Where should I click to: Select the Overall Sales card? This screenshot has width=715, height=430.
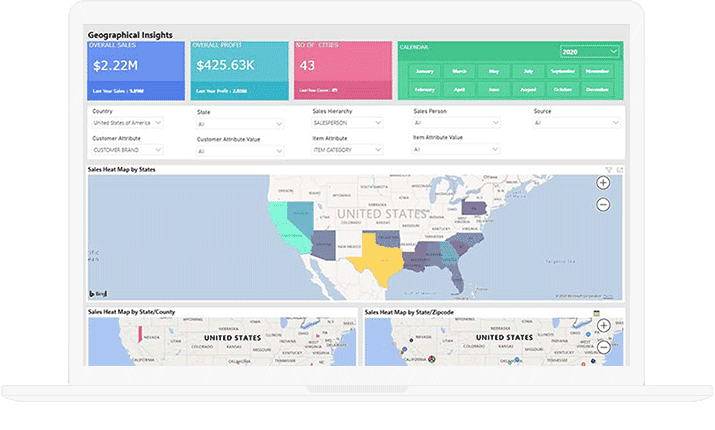pyautogui.click(x=135, y=70)
